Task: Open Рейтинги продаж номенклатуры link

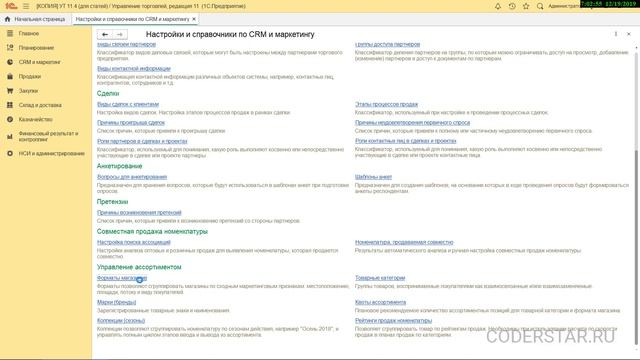Action: 393,320
